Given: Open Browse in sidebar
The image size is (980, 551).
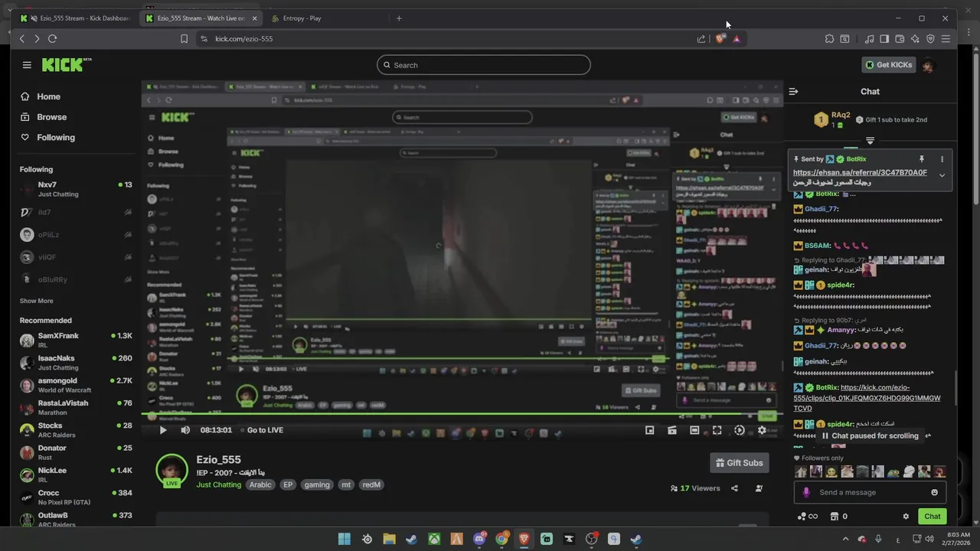Looking at the screenshot, I should pyautogui.click(x=43, y=117).
